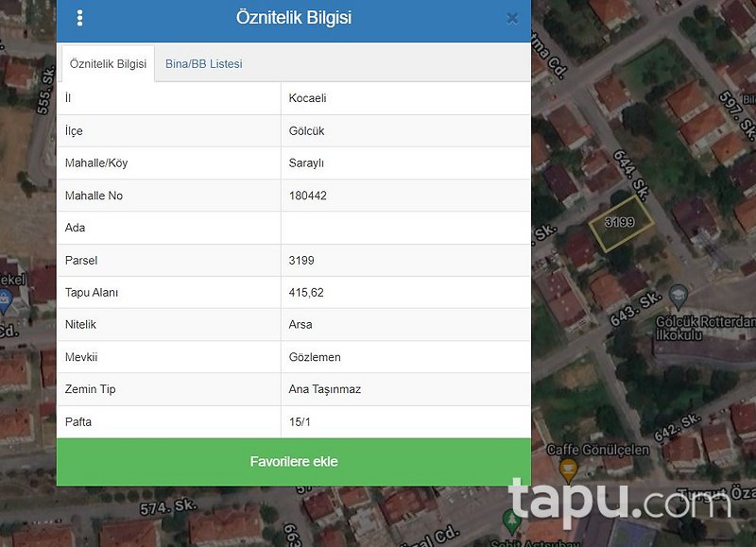This screenshot has width=756, height=547.
Task: Click the Favorilere ekle button
Action: pyautogui.click(x=294, y=462)
